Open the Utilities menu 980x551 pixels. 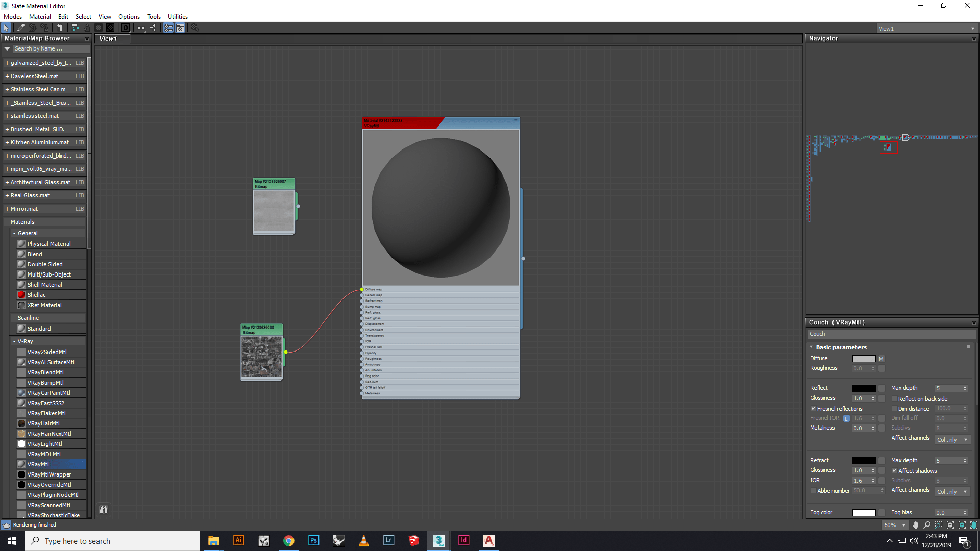[x=178, y=17]
